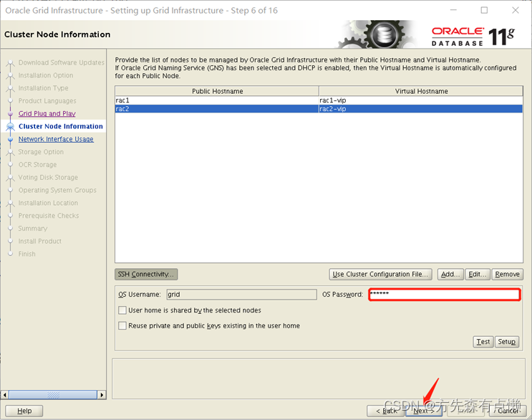This screenshot has width=532, height=420.
Task: Click the rac1-vip virtual hostname cell
Action: coord(421,100)
